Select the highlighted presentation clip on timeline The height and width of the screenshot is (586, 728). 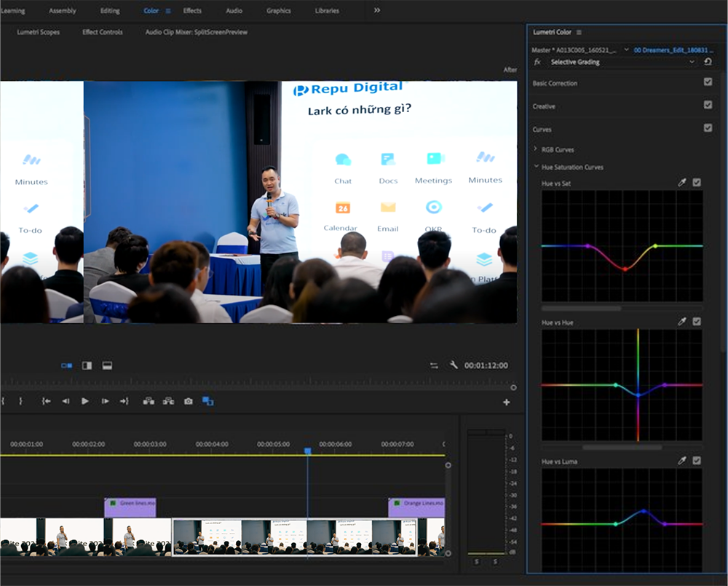click(294, 536)
